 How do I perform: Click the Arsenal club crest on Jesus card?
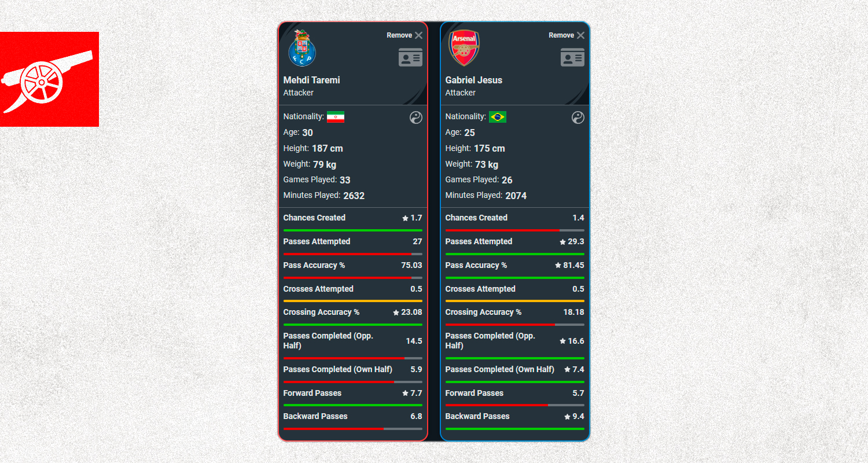click(x=464, y=48)
